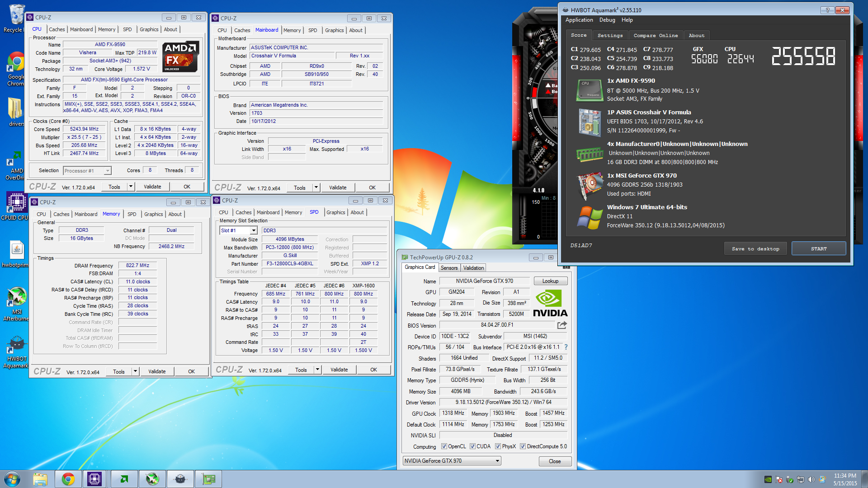This screenshot has width=868, height=488.
Task: Switch to the Compare Online tab in Aquamark
Action: (656, 35)
